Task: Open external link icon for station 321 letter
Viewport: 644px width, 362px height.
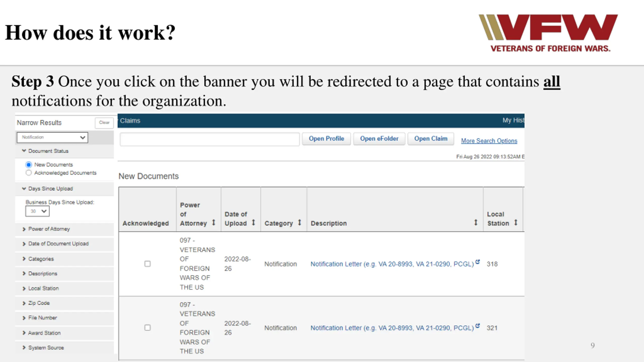Action: 477,326
